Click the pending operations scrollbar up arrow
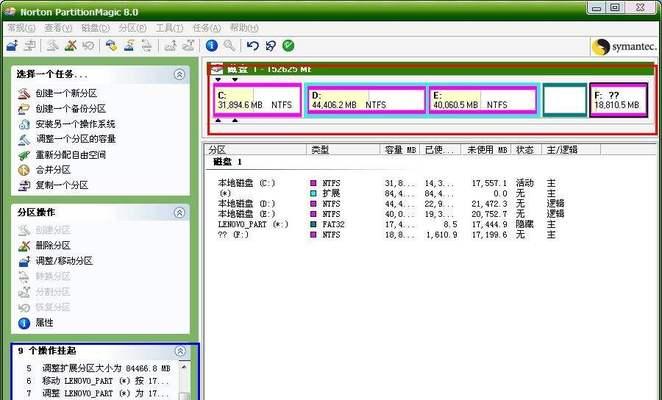Viewport: 662px width, 400px height. click(184, 367)
